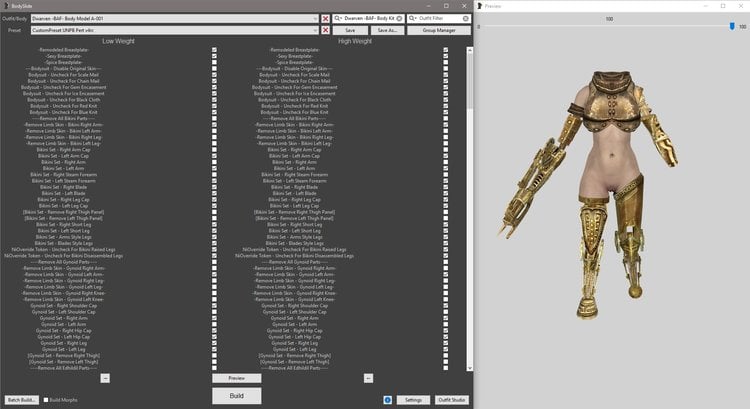
Task: Open the Outfit/Body dropdown list
Action: click(x=315, y=19)
